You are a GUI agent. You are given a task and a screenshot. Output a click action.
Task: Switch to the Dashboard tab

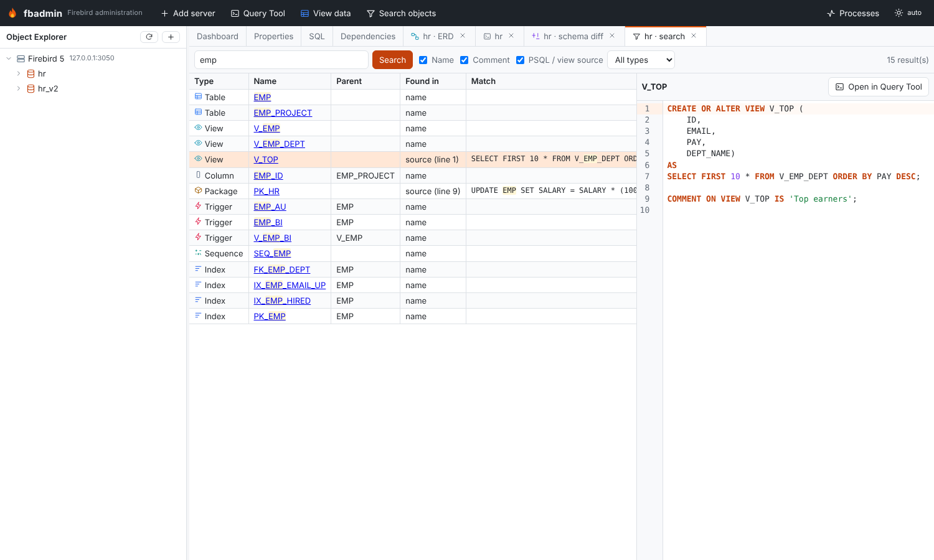coord(217,37)
